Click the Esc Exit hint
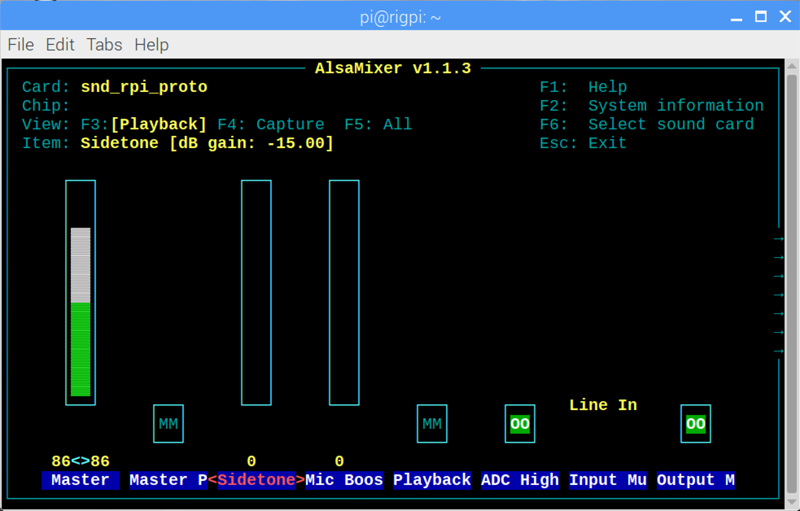The height and width of the screenshot is (511, 800). pos(583,143)
